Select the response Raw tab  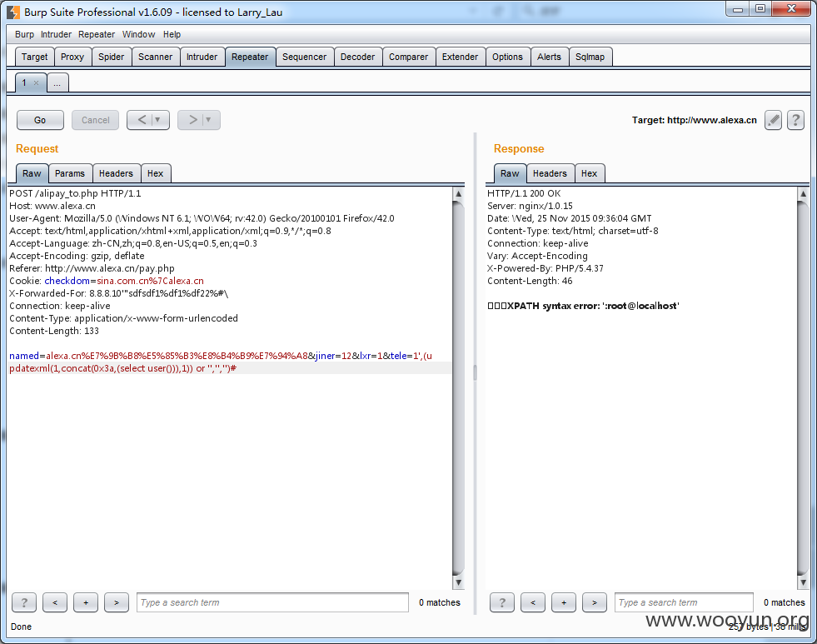pos(510,173)
